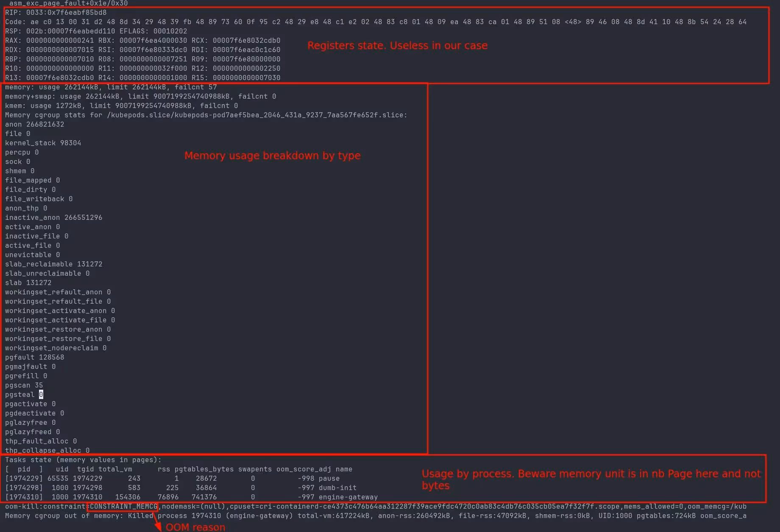Click the task row named 'pause'
This screenshot has width=780, height=532.
pos(173,479)
